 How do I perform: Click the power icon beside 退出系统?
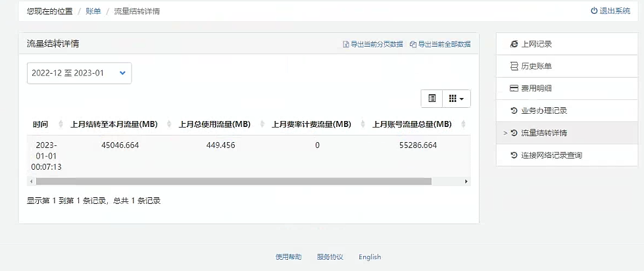[594, 11]
